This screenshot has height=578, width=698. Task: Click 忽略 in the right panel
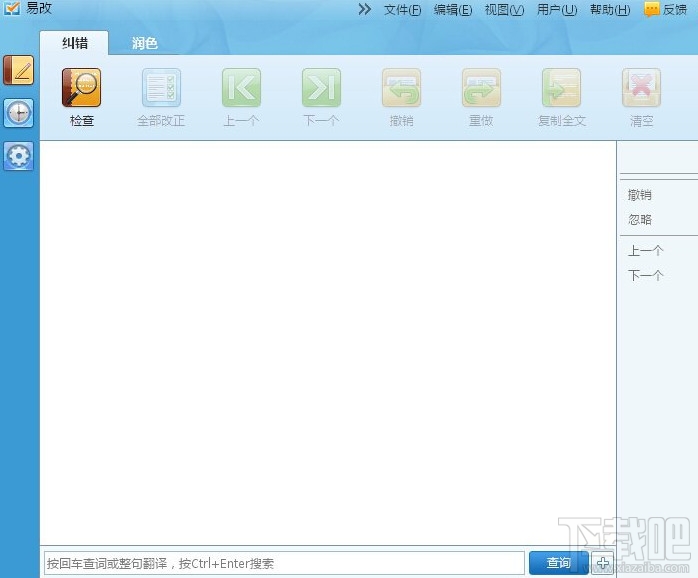point(640,220)
